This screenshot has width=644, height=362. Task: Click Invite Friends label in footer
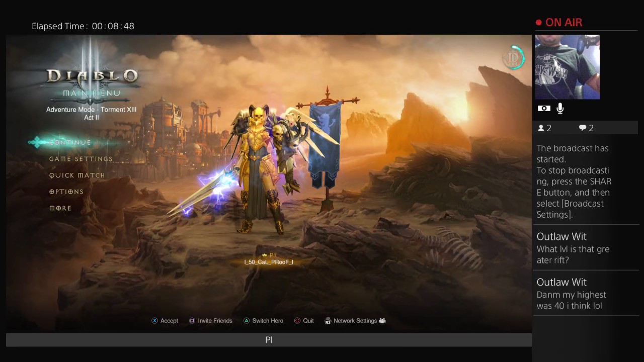tap(215, 321)
